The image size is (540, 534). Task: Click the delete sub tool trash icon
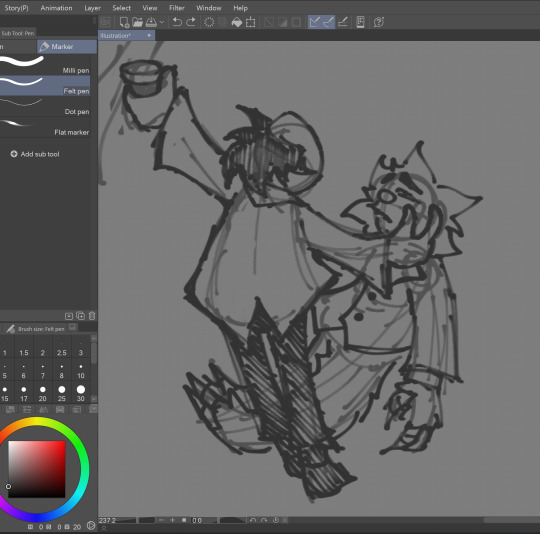pos(92,316)
